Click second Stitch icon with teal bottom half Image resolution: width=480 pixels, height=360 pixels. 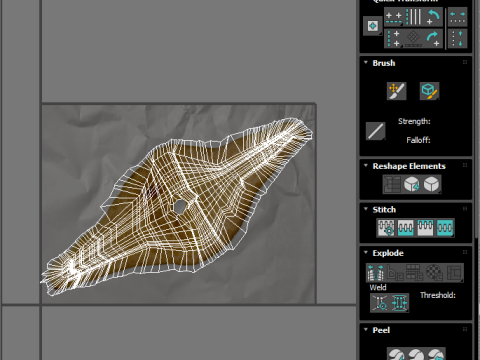point(406,228)
